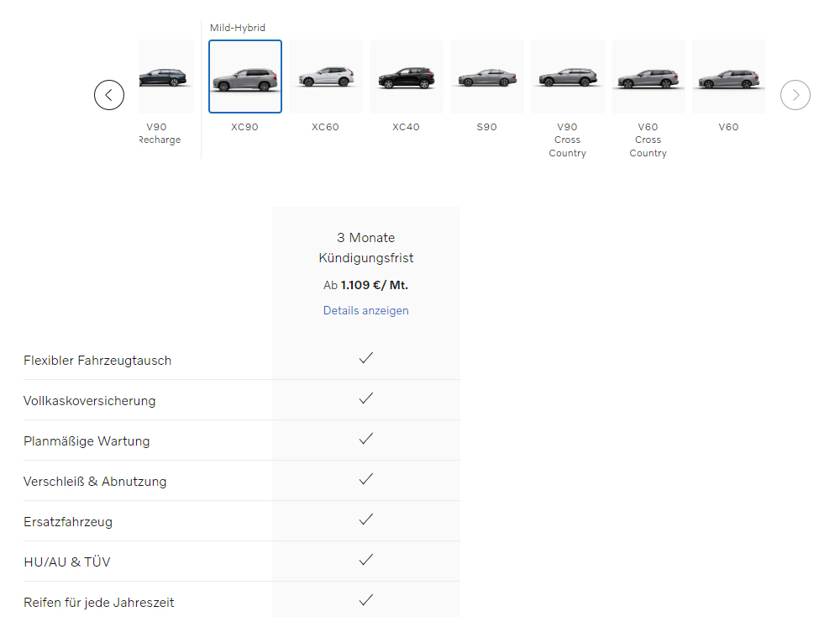This screenshot has width=840, height=617.
Task: Click the XC40 model name text
Action: point(406,127)
